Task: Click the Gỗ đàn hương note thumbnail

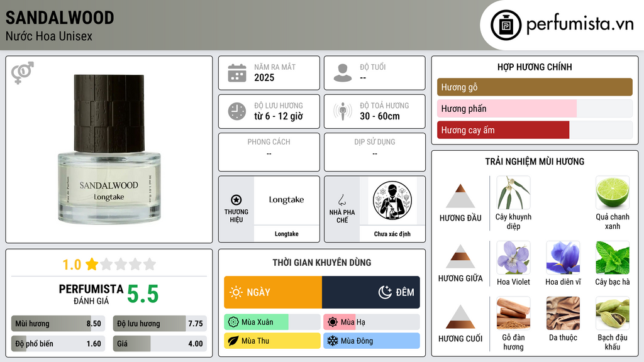Action: tap(513, 313)
